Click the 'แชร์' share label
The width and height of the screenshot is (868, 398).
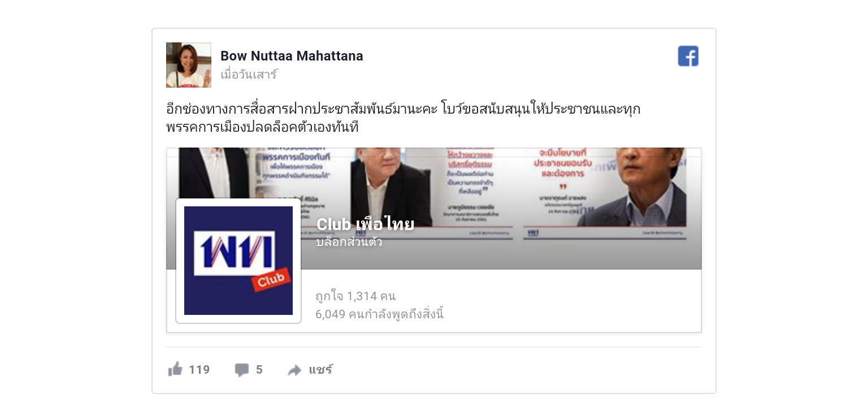(320, 370)
